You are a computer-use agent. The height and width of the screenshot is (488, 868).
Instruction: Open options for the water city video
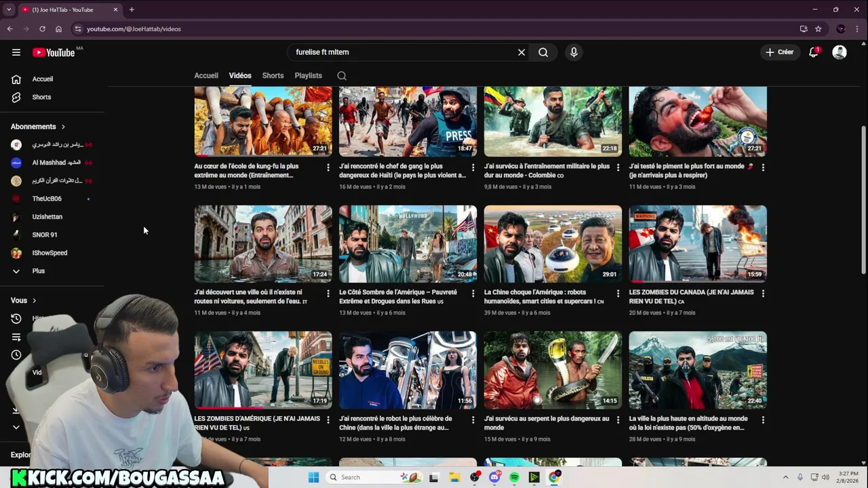pyautogui.click(x=328, y=293)
